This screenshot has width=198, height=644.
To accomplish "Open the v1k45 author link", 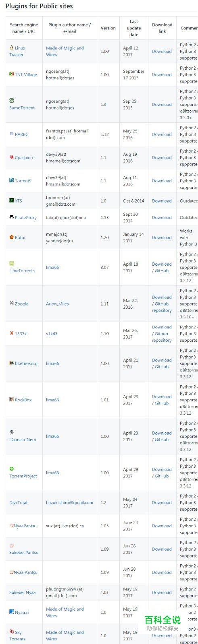I will [x=52, y=334].
